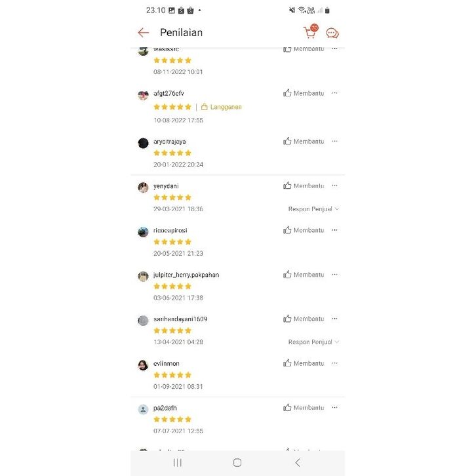Open the three-dot menu on riccocapirosi's review

point(334,230)
